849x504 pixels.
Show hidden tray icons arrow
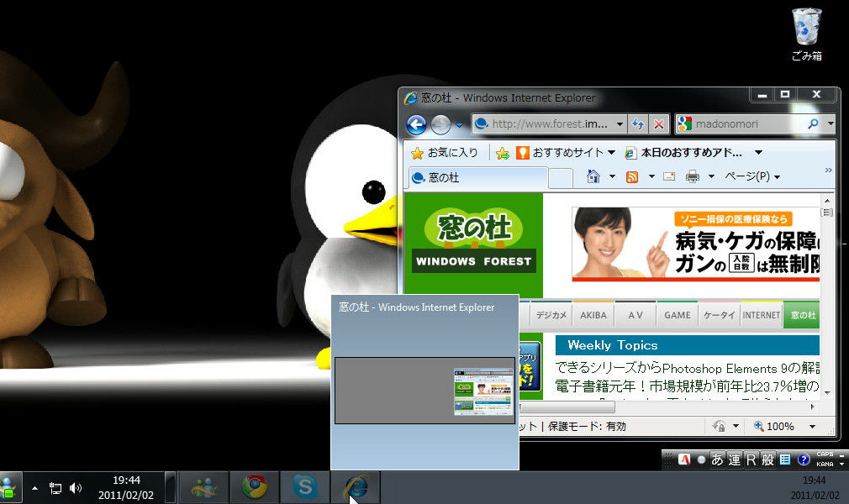(34, 488)
